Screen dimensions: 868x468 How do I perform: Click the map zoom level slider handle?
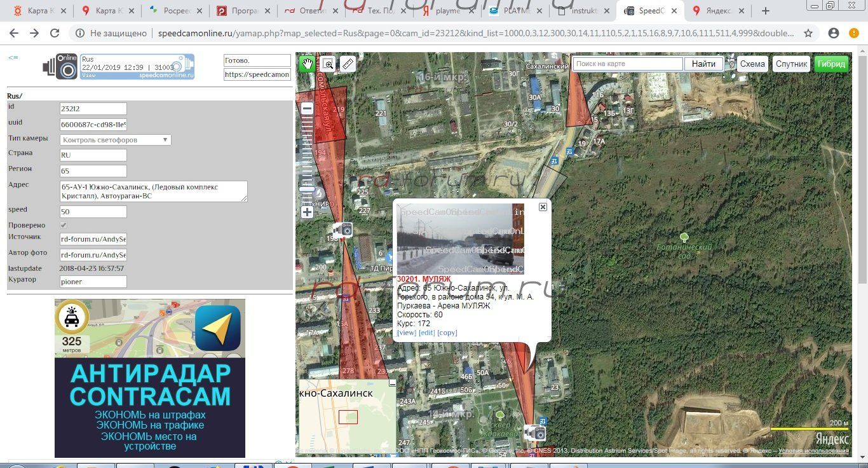coord(307,189)
